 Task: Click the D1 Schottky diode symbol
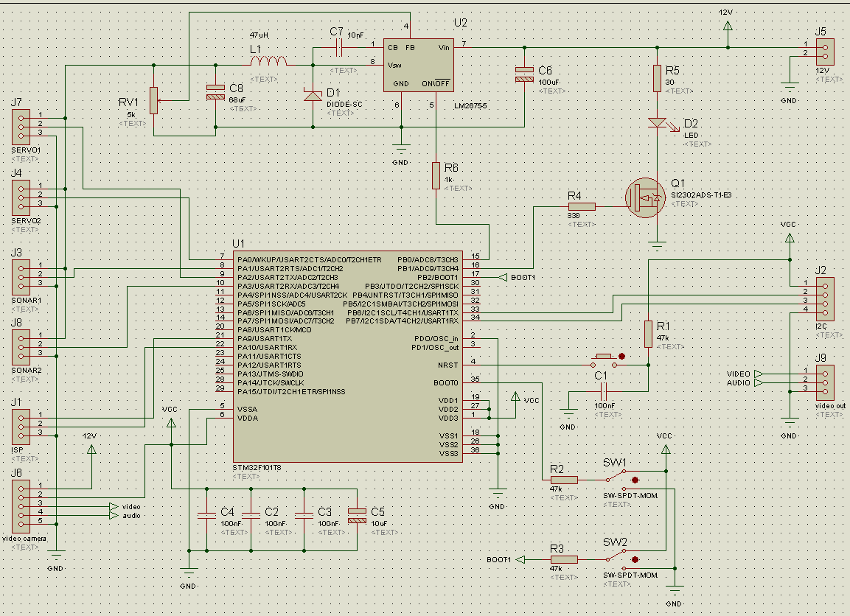313,94
